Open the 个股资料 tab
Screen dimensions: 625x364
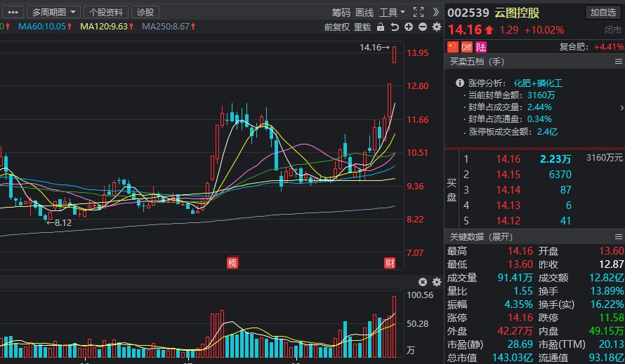click(x=106, y=12)
